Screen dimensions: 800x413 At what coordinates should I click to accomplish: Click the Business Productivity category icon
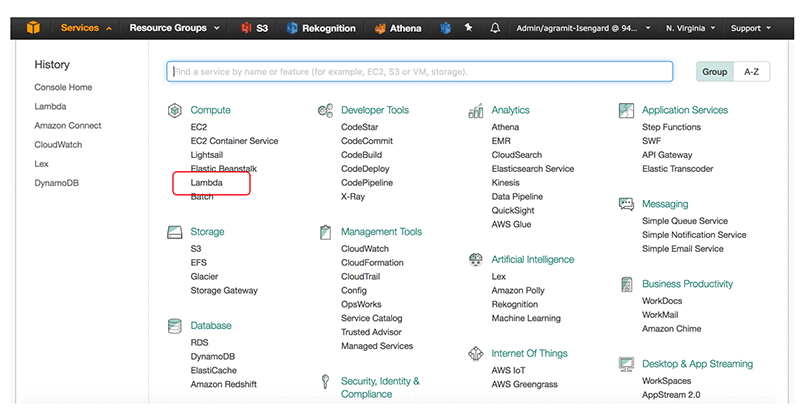626,284
